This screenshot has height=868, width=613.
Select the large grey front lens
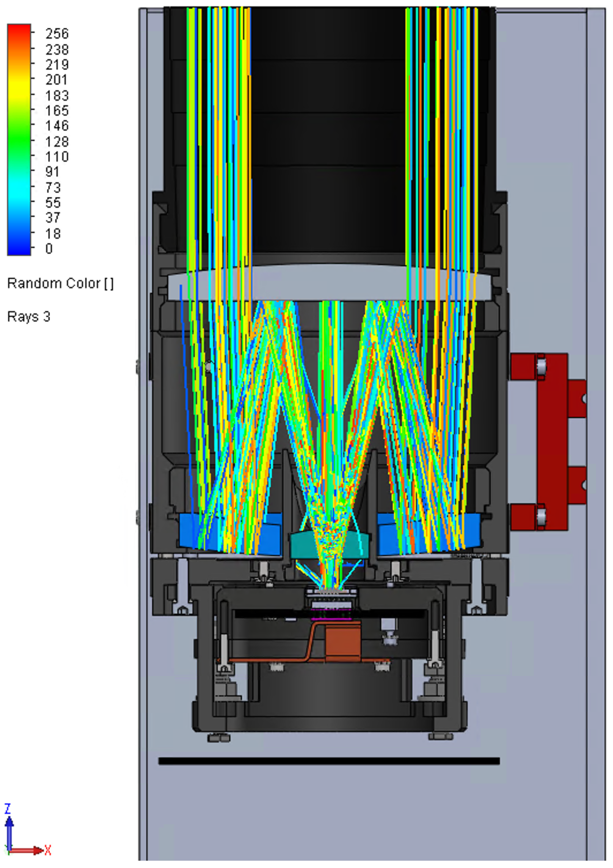[329, 282]
